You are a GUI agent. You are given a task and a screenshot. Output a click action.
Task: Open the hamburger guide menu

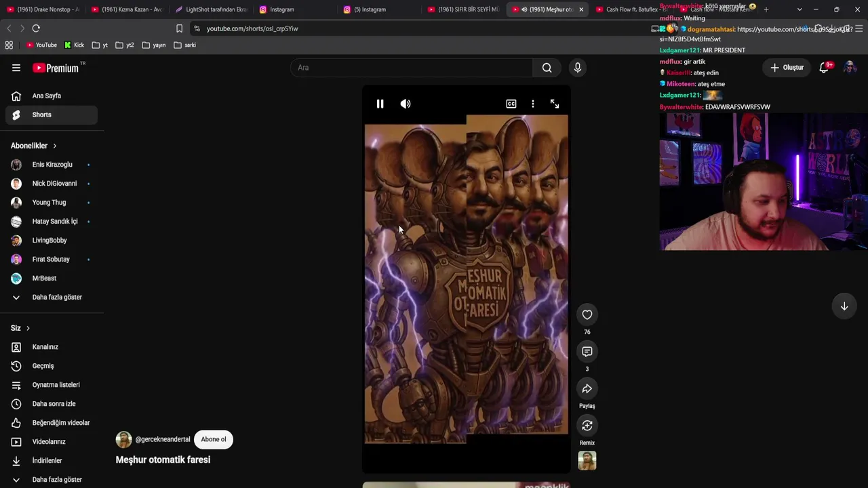(x=16, y=68)
